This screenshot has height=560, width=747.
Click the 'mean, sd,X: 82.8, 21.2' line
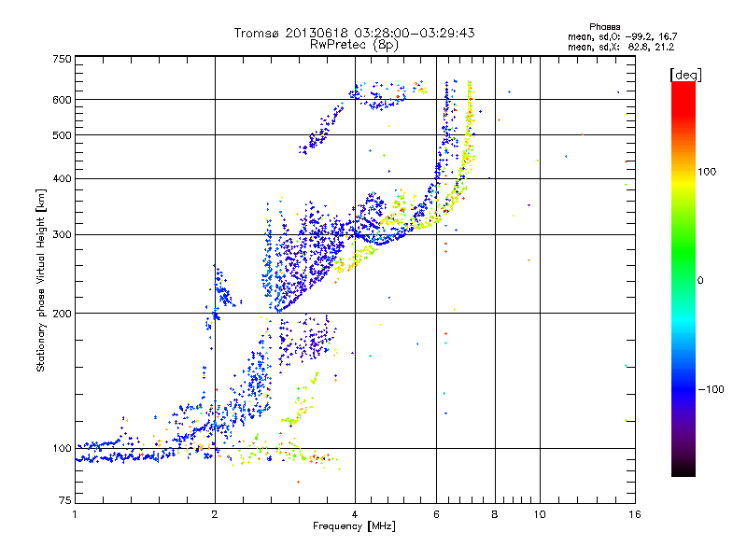(x=621, y=47)
